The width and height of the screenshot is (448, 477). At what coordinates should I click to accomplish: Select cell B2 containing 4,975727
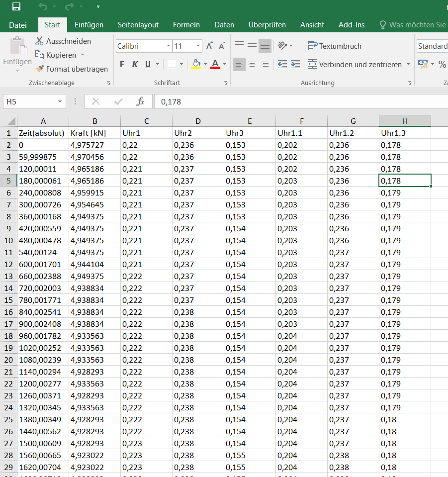point(94,145)
